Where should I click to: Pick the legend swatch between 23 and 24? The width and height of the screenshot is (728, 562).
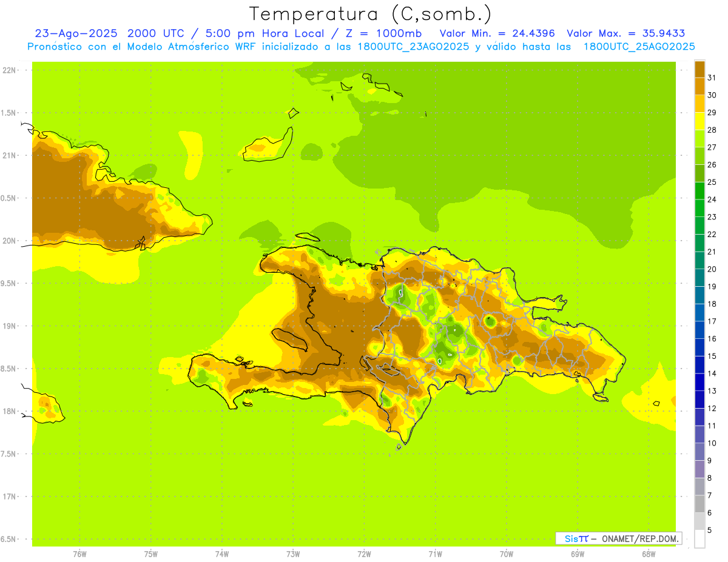[x=699, y=207]
